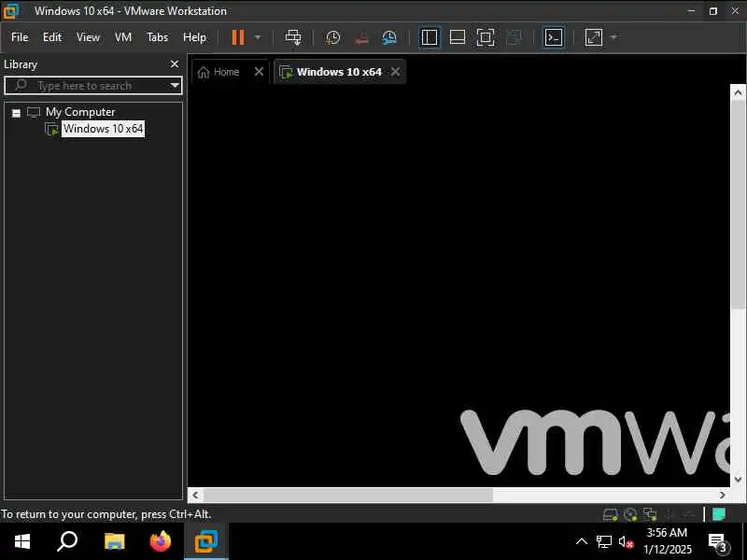Click the horizontal scrollbar right arrow
This screenshot has width=747, height=560.
722,496
